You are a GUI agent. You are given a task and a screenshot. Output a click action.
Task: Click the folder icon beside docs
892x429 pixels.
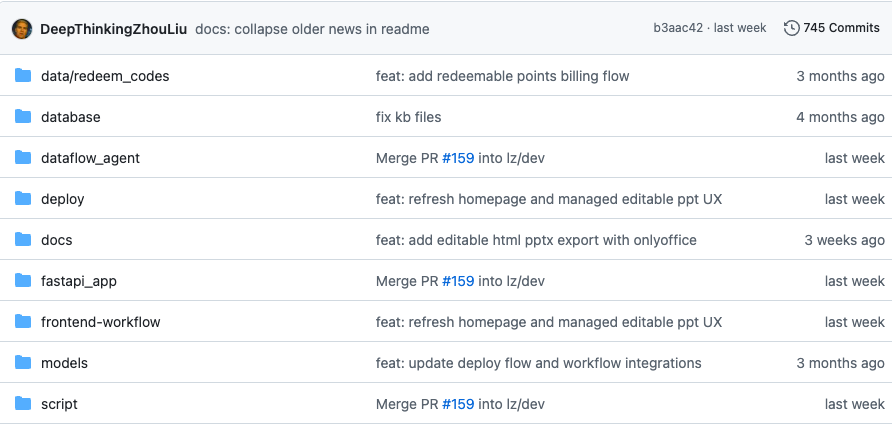tap(23, 240)
